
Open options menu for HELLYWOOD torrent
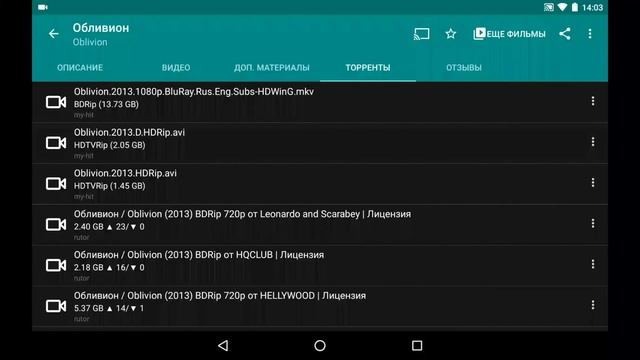593,305
